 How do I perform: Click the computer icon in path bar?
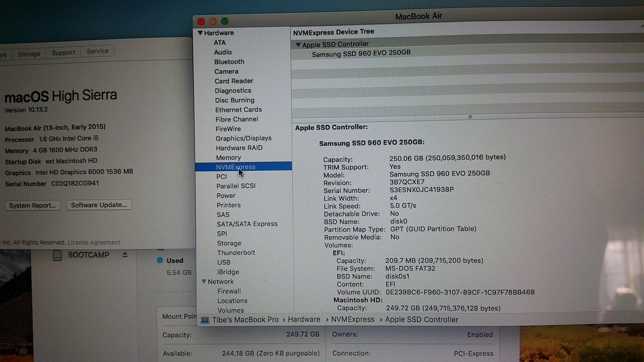coord(205,320)
